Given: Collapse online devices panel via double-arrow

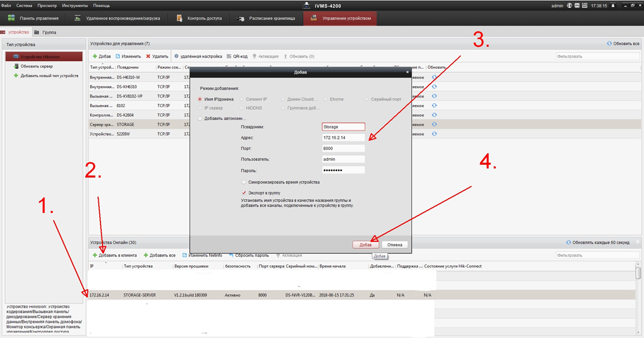Looking at the screenshot, I should click(638, 242).
